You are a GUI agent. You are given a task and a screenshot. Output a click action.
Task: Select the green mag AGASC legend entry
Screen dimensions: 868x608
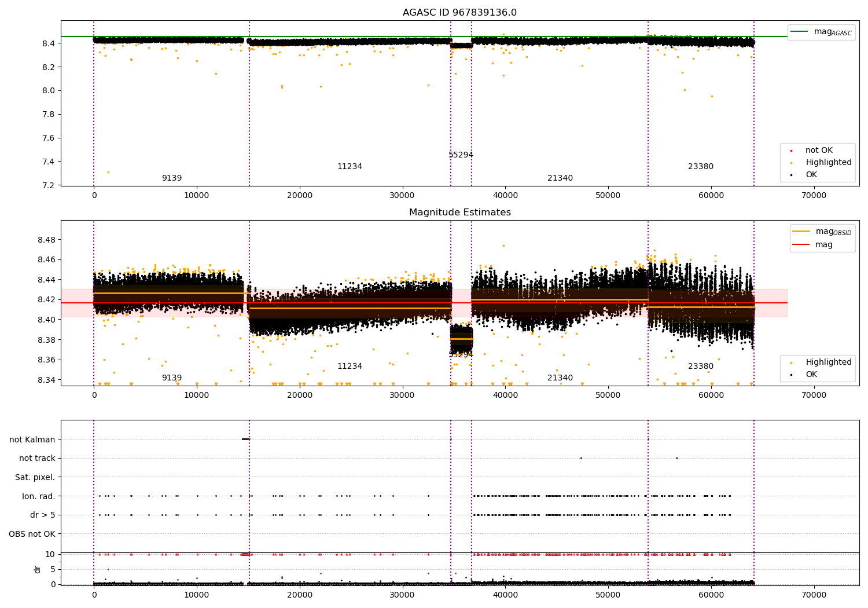pos(821,32)
